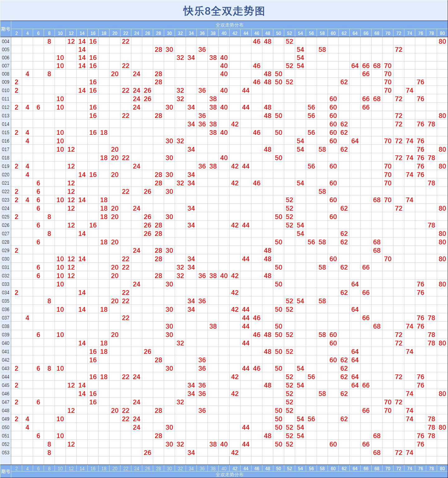Image resolution: width=448 pixels, height=478 pixels.
Task: Click number 32 in issue 047 row
Action: click(x=180, y=402)
